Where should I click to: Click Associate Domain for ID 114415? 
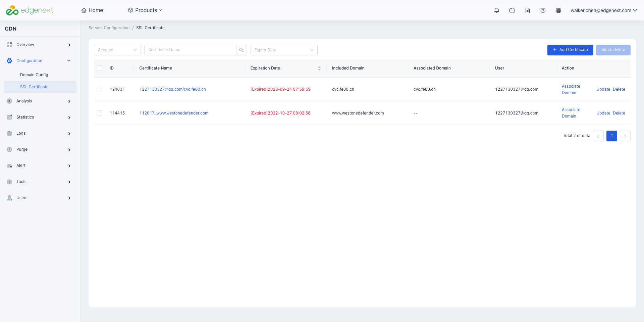click(571, 113)
